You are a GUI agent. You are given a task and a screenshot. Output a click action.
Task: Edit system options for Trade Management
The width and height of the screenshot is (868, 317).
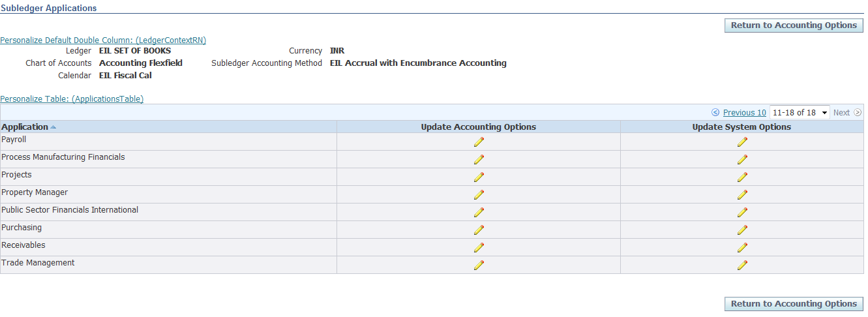(742, 265)
